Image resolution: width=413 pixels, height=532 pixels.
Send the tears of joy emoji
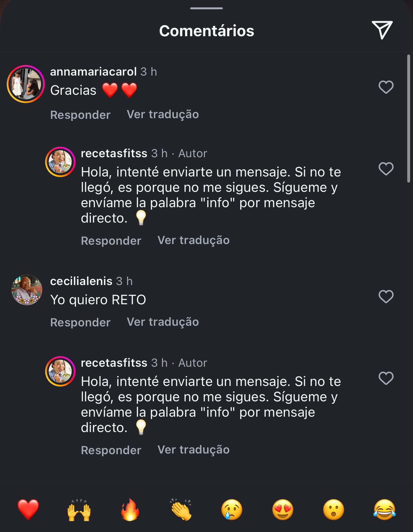(384, 509)
